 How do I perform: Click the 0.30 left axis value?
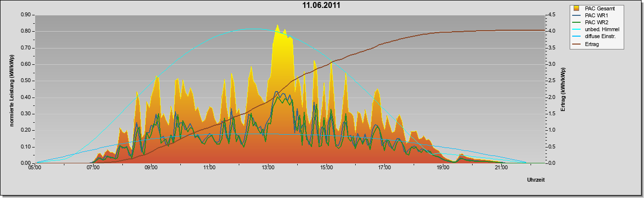(x=26, y=114)
